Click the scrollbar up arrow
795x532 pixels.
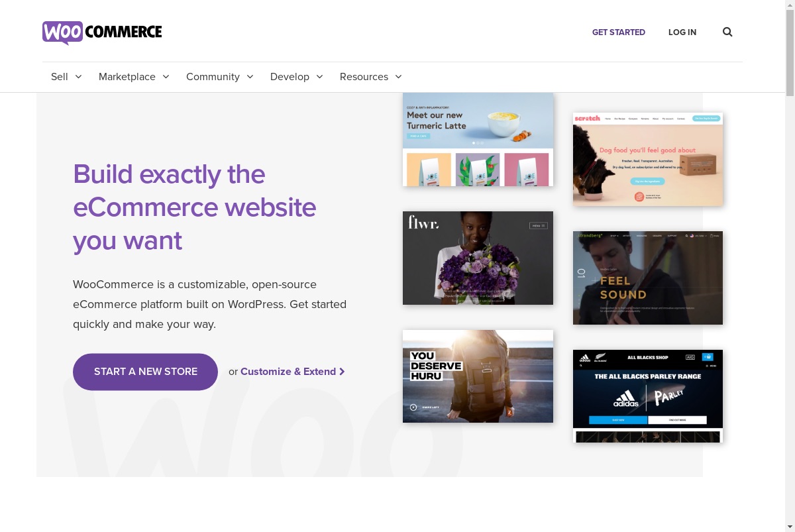[790, 5]
